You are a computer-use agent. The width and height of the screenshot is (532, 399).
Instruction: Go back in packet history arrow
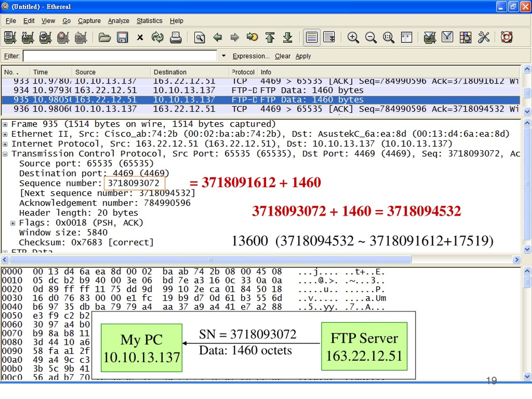(217, 37)
